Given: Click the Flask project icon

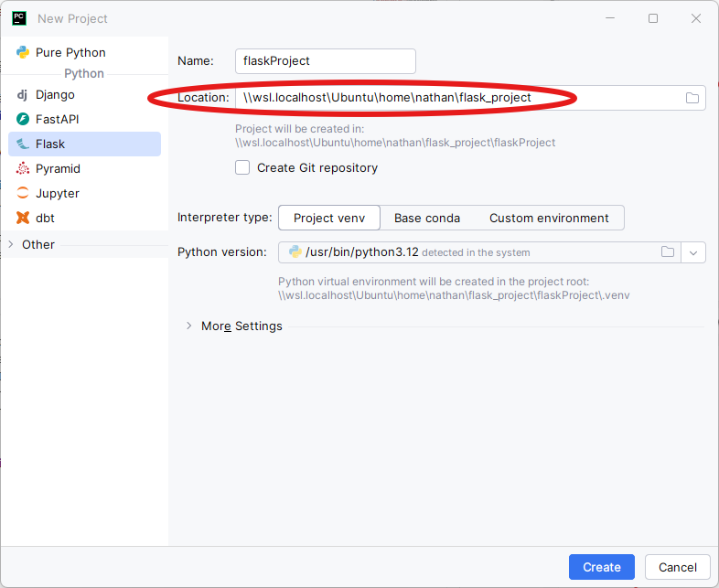Looking at the screenshot, I should (x=23, y=144).
